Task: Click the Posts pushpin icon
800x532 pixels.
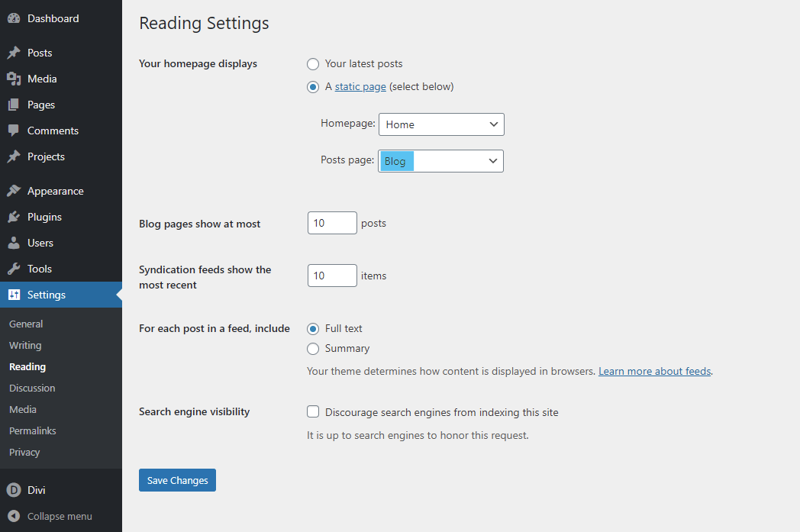Action: point(14,52)
